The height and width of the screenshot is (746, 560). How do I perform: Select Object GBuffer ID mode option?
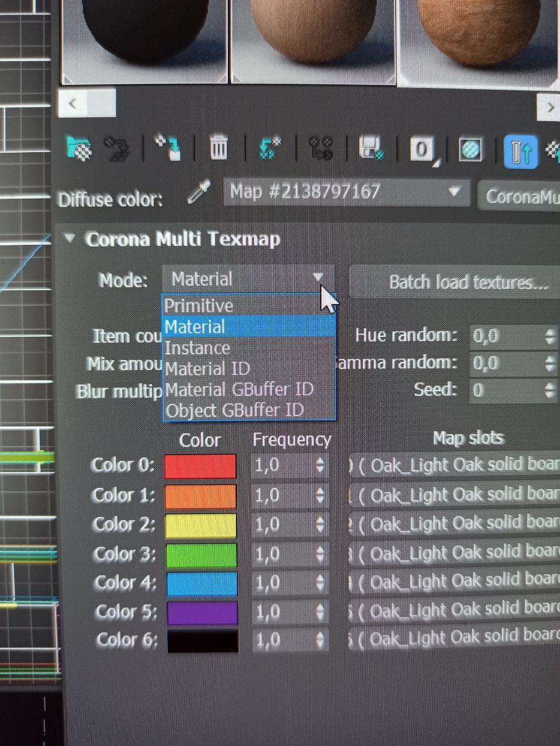(249, 410)
